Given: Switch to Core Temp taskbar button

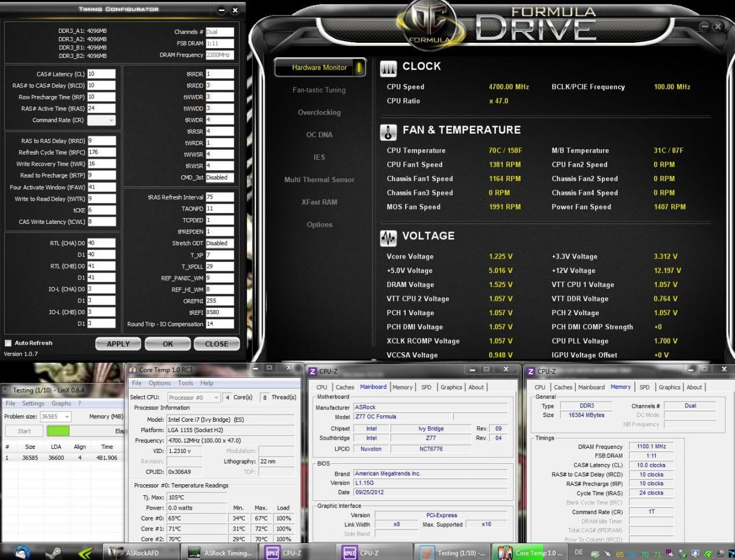Looking at the screenshot, I should [531, 552].
